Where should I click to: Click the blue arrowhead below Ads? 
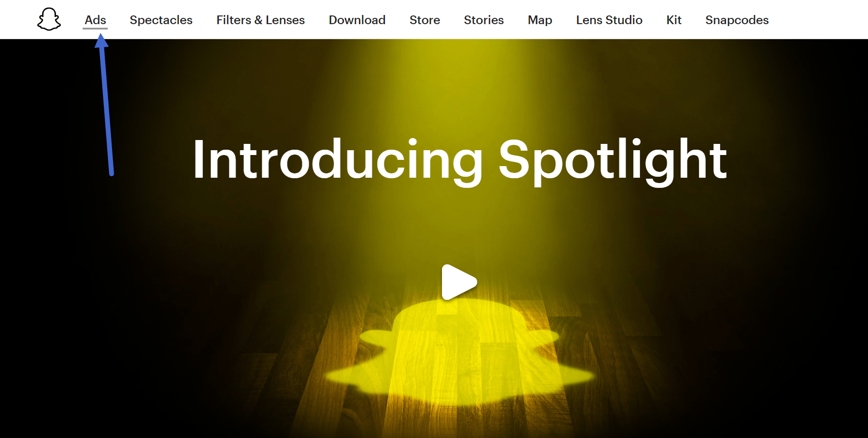(101, 41)
